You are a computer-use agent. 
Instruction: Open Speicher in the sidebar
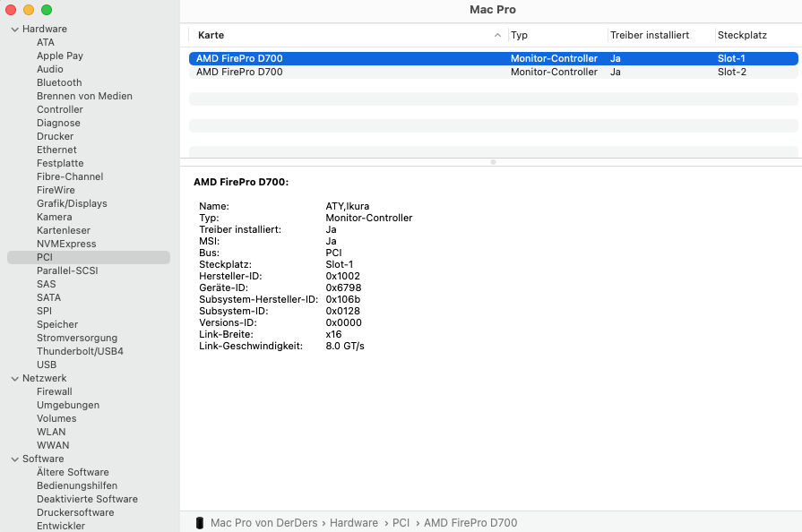pyautogui.click(x=57, y=324)
